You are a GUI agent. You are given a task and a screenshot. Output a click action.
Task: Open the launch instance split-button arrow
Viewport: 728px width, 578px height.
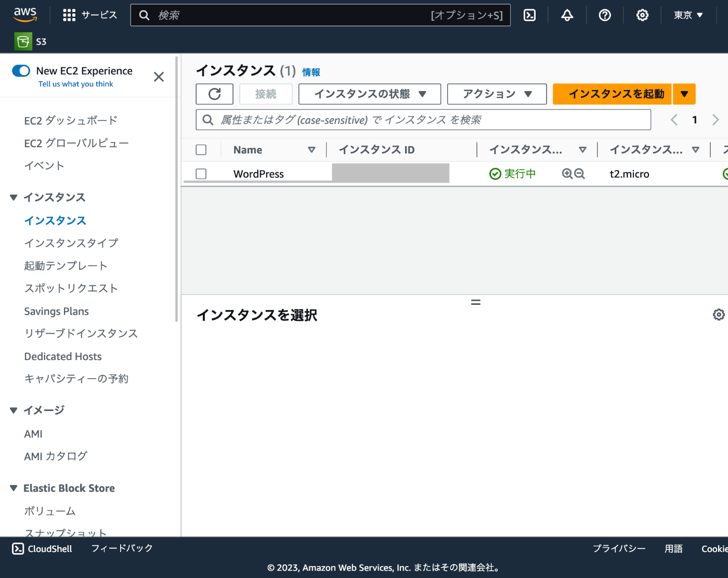[684, 94]
